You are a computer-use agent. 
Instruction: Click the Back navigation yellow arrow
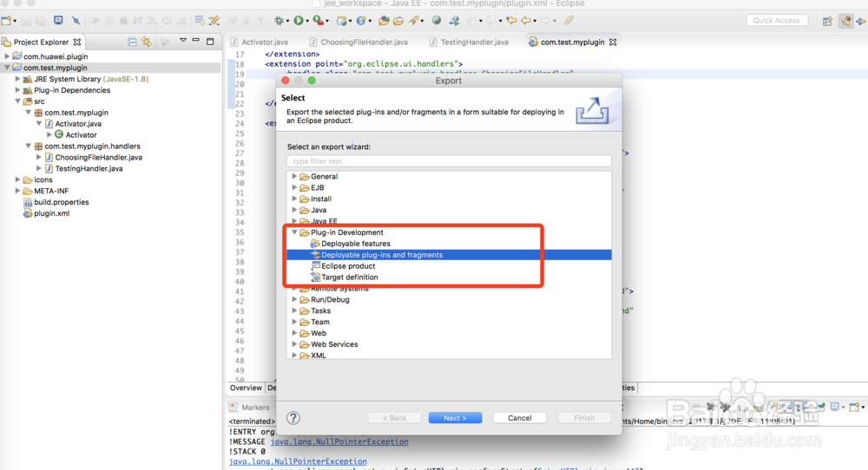526,21
